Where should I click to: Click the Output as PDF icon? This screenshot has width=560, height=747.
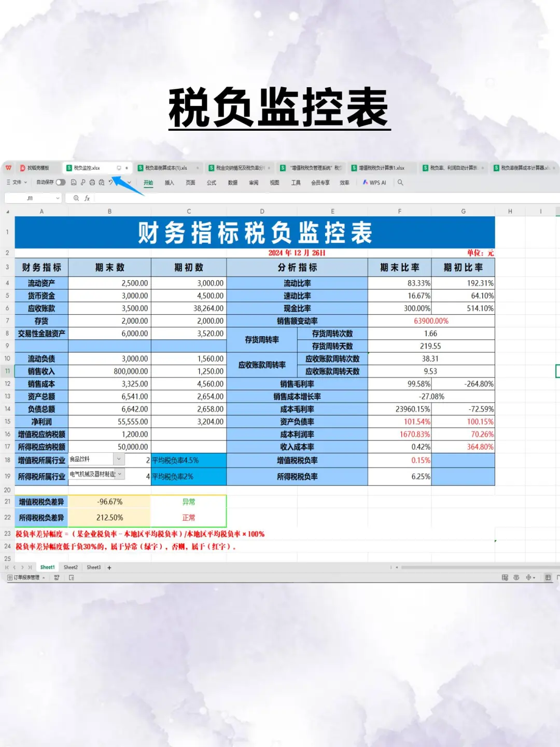[x=83, y=182]
